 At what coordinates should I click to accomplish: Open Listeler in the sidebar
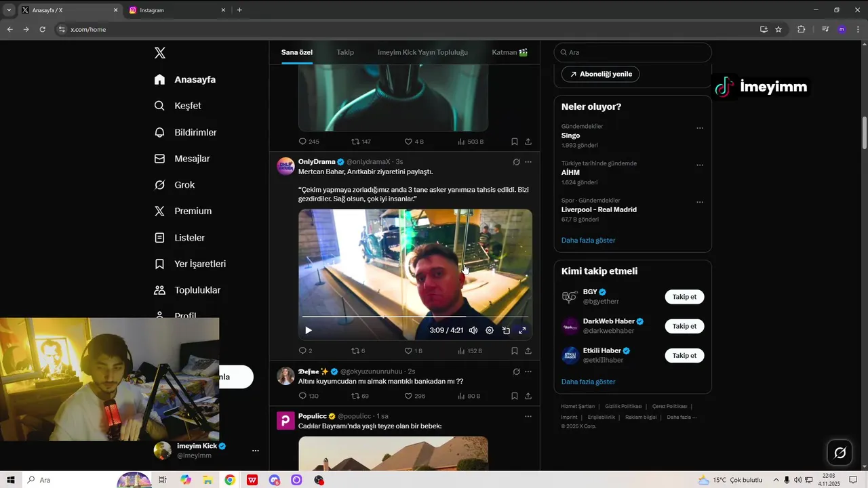(x=179, y=238)
